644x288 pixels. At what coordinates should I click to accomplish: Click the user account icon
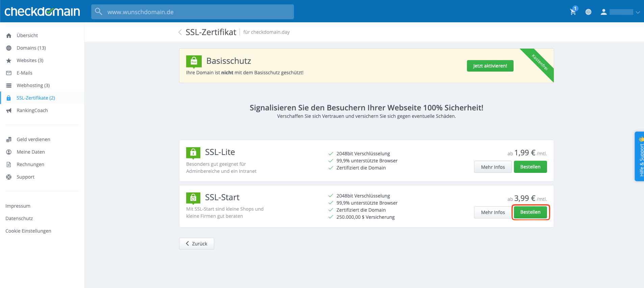tap(603, 12)
